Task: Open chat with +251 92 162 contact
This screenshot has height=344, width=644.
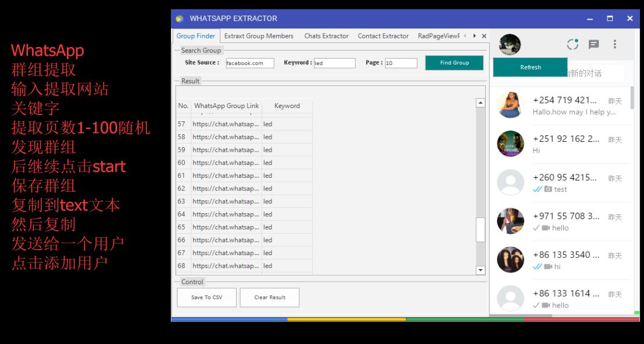Action: point(561,144)
